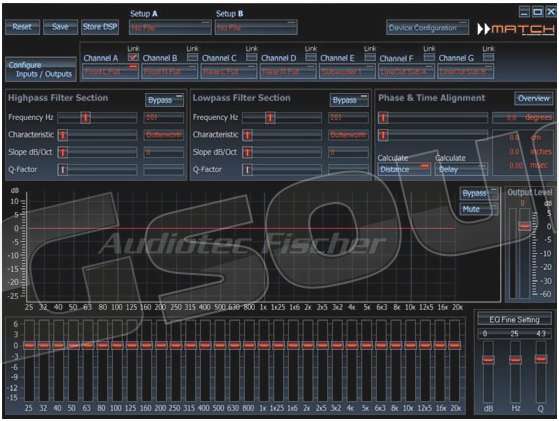This screenshot has width=559, height=421.
Task: Click the Save button
Action: 60,27
